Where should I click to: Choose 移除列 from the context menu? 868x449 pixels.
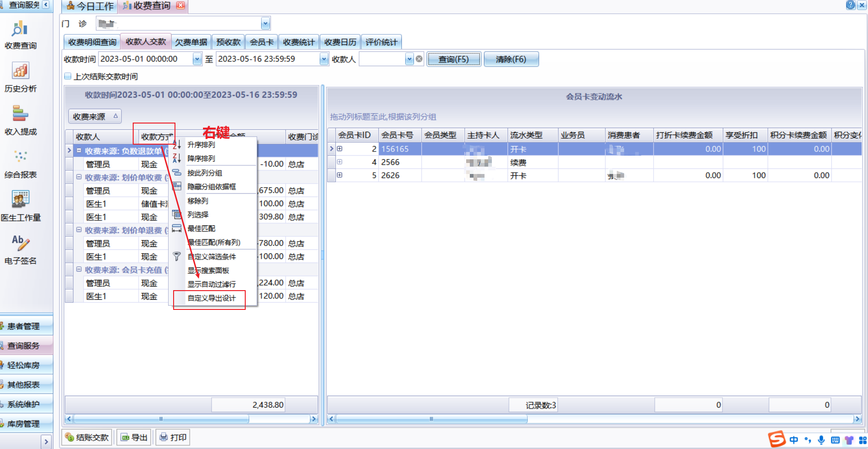[197, 201]
